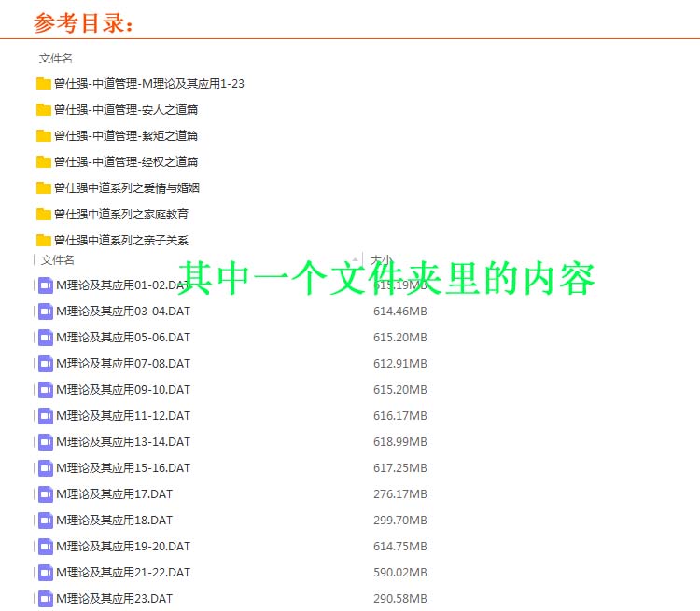Click the video icon for M理论及其应用23.DAT
The width and height of the screenshot is (700, 611).
pos(46,598)
